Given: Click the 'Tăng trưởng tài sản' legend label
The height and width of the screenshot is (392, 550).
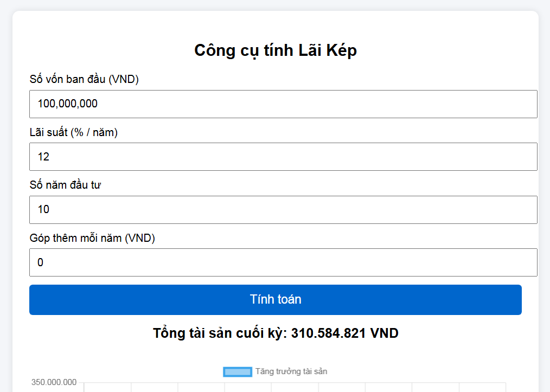Looking at the screenshot, I should pyautogui.click(x=291, y=371).
